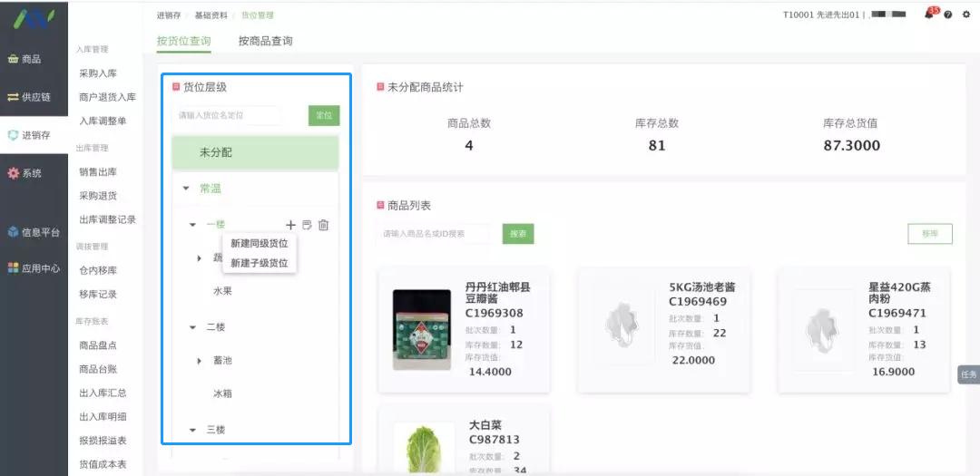Open 商品 in the left navigation
Screen dimensions: 980x476
[x=24, y=59]
